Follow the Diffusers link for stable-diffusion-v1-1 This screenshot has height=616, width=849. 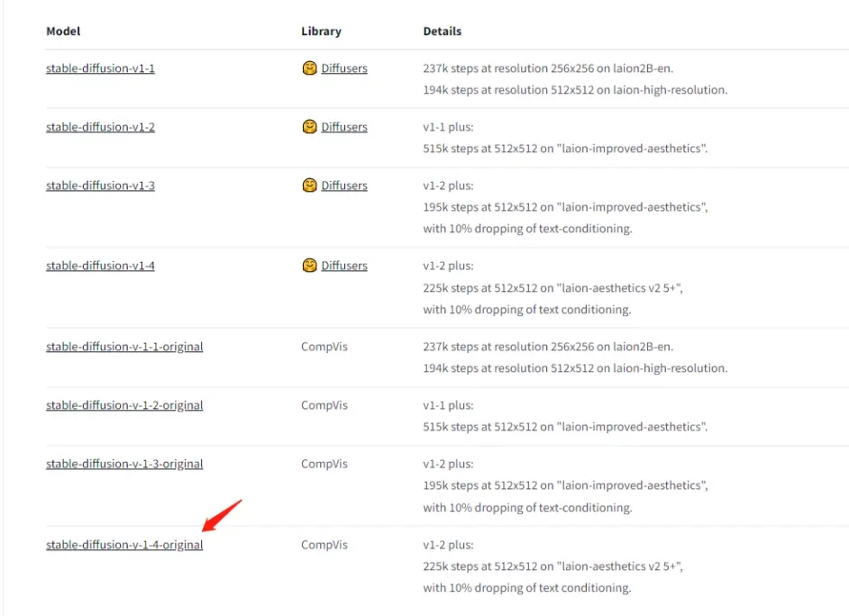pos(344,68)
